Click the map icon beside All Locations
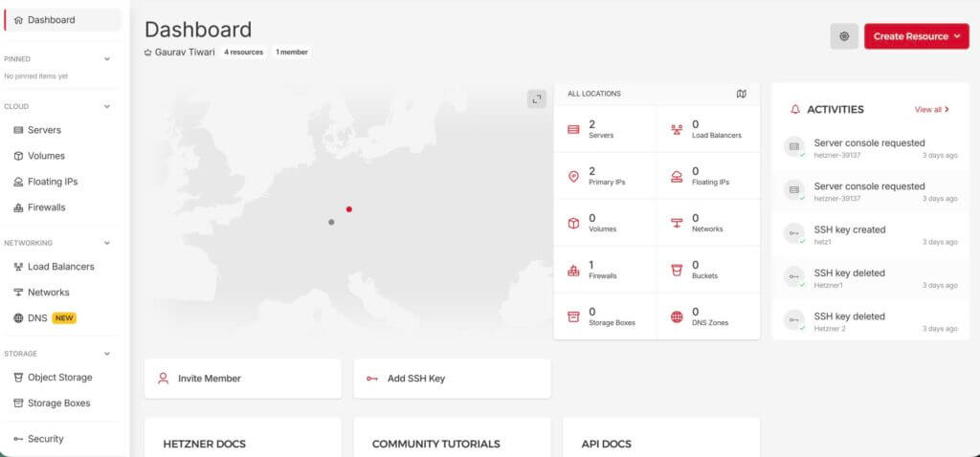Image resolution: width=980 pixels, height=457 pixels. tap(741, 94)
